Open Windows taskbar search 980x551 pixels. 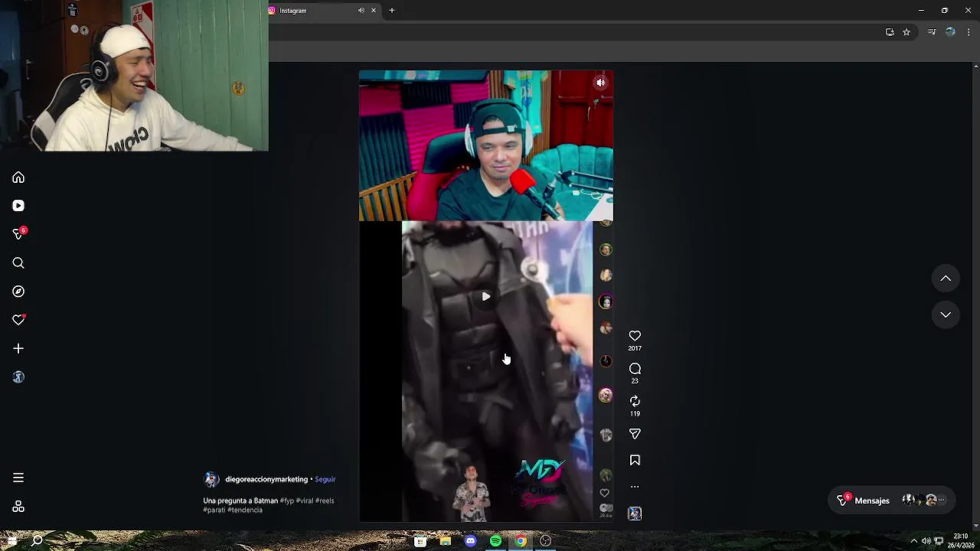click(37, 541)
